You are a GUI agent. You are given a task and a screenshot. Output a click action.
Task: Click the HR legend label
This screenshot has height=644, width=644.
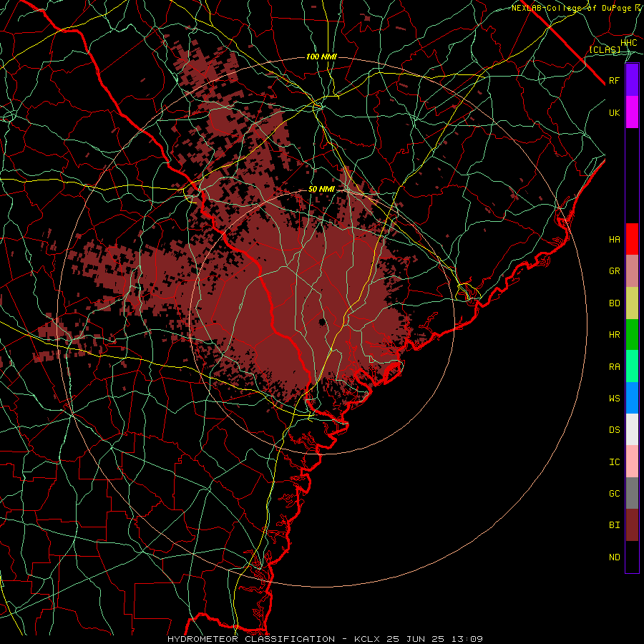tap(615, 335)
